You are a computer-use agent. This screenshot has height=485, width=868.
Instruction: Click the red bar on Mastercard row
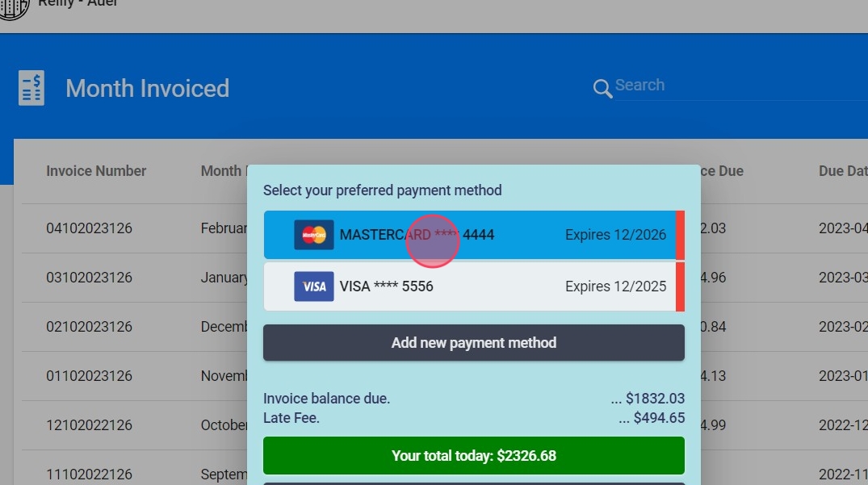coord(681,235)
